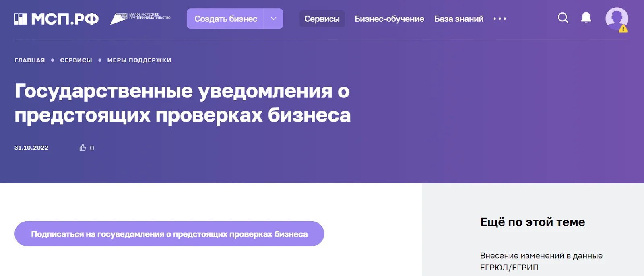This screenshot has width=644, height=276.
Task: Click the like counter showing 0
Action: click(92, 148)
